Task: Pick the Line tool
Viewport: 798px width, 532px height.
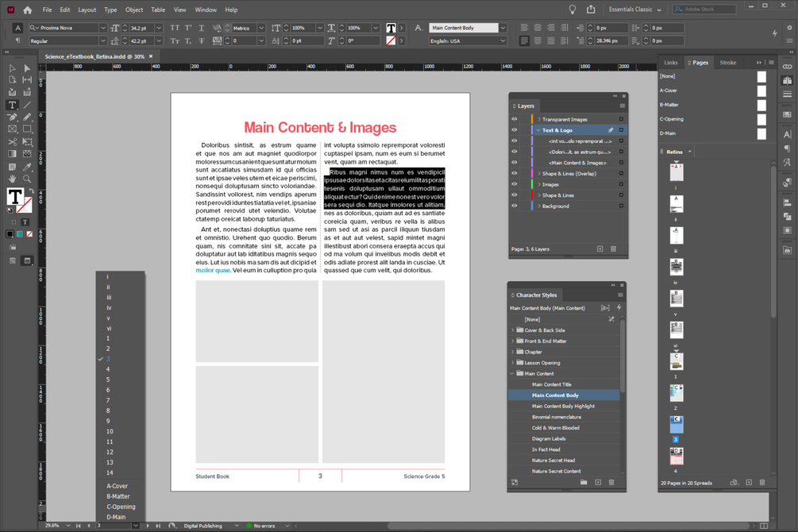Action: pos(27,105)
